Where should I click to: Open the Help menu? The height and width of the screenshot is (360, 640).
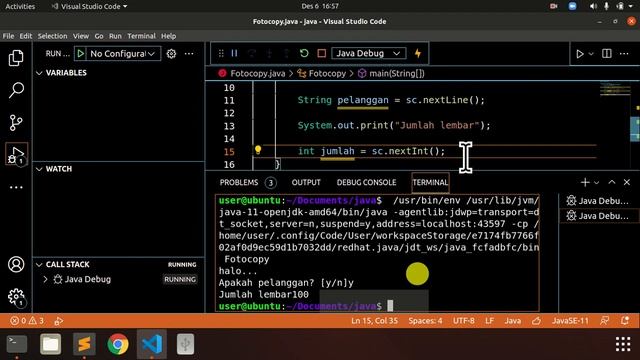(168, 36)
